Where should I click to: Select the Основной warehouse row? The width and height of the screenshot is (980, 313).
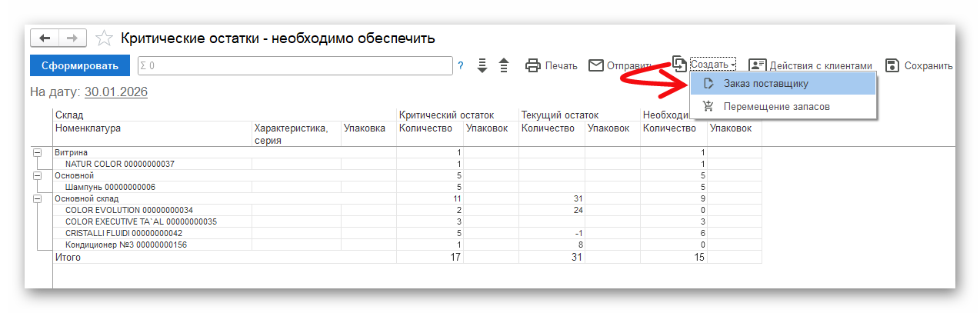tap(408, 176)
